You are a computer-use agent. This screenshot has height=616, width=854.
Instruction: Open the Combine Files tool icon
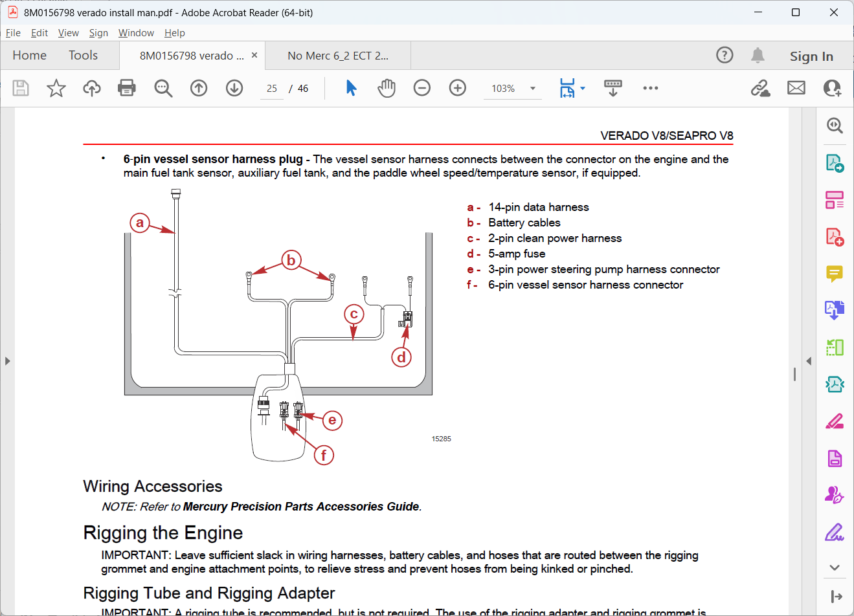(x=835, y=311)
